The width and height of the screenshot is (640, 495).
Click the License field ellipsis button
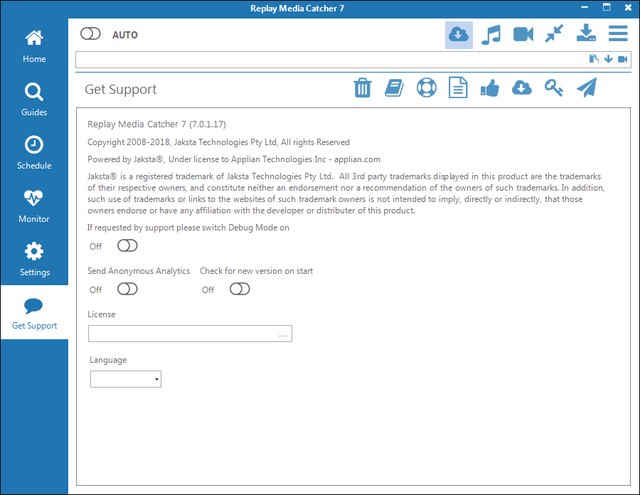tap(284, 335)
